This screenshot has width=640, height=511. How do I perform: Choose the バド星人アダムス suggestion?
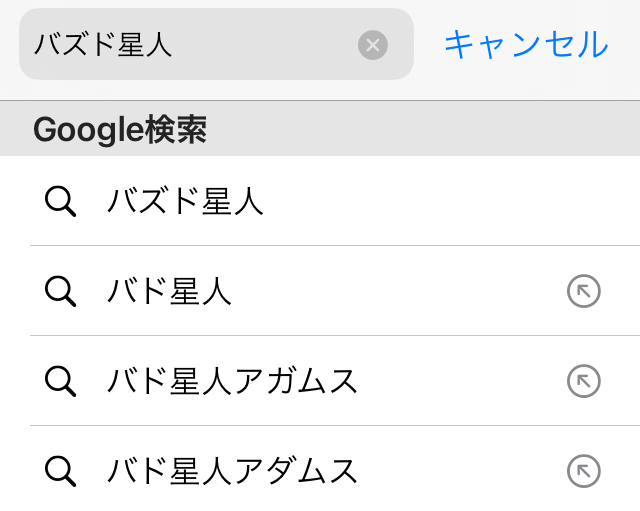coord(232,470)
